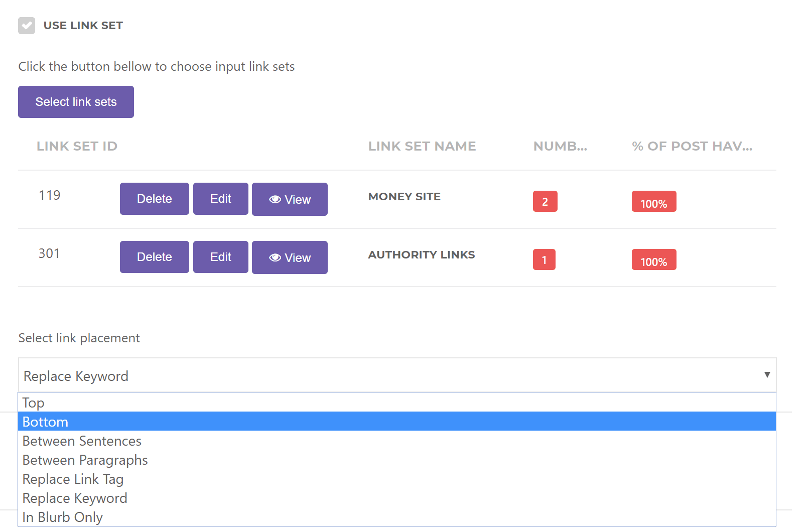The height and width of the screenshot is (532, 810).
Task: Click the red badge showing 2 links
Action: click(x=545, y=202)
